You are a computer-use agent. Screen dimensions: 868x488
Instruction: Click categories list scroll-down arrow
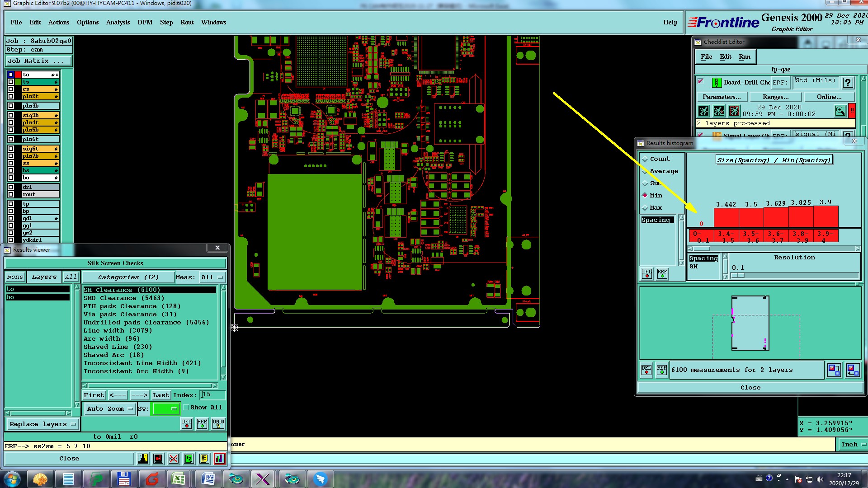coord(223,377)
